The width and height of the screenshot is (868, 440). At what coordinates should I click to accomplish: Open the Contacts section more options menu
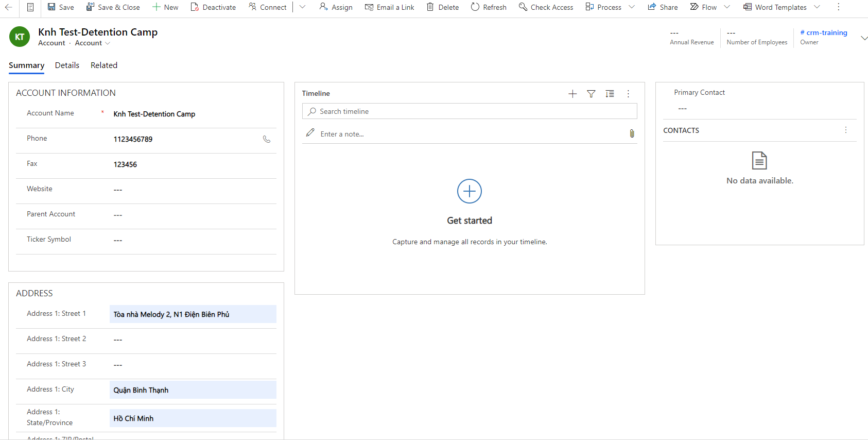click(x=845, y=130)
